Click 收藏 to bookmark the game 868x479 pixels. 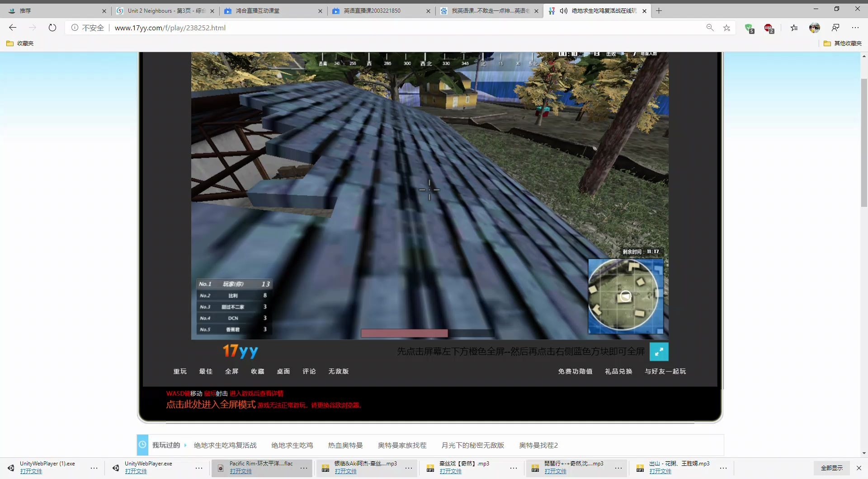click(257, 371)
